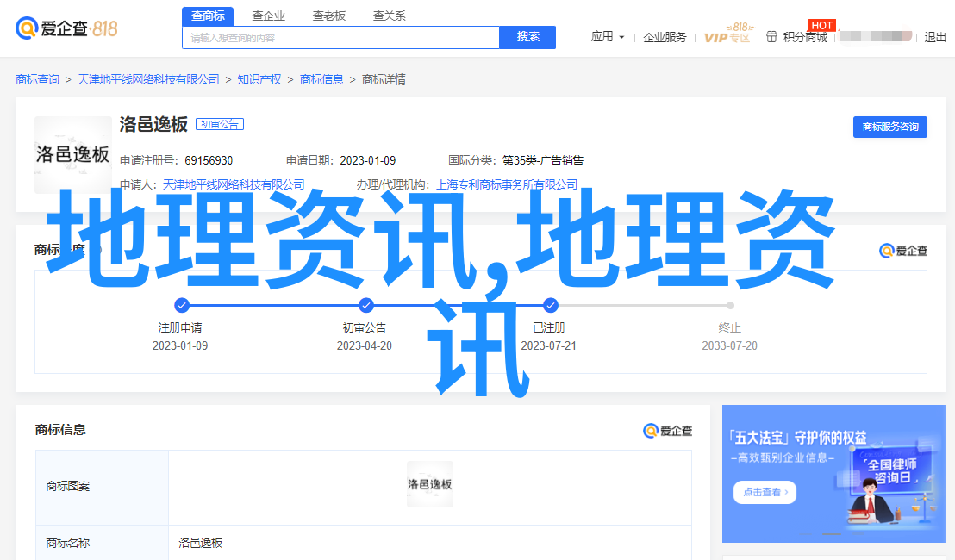Image resolution: width=955 pixels, height=560 pixels.
Task: Click the 初审公告 status tag
Action: pos(220,124)
